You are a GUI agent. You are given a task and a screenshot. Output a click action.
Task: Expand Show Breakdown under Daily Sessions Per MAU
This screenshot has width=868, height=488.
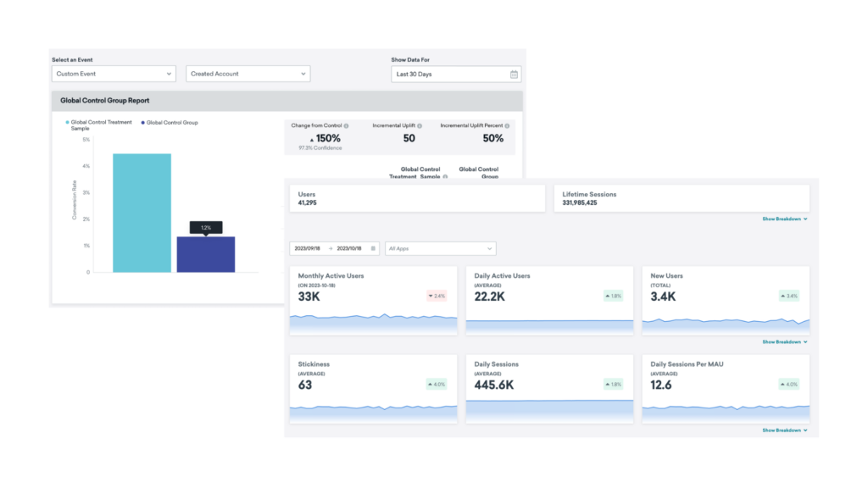click(784, 430)
